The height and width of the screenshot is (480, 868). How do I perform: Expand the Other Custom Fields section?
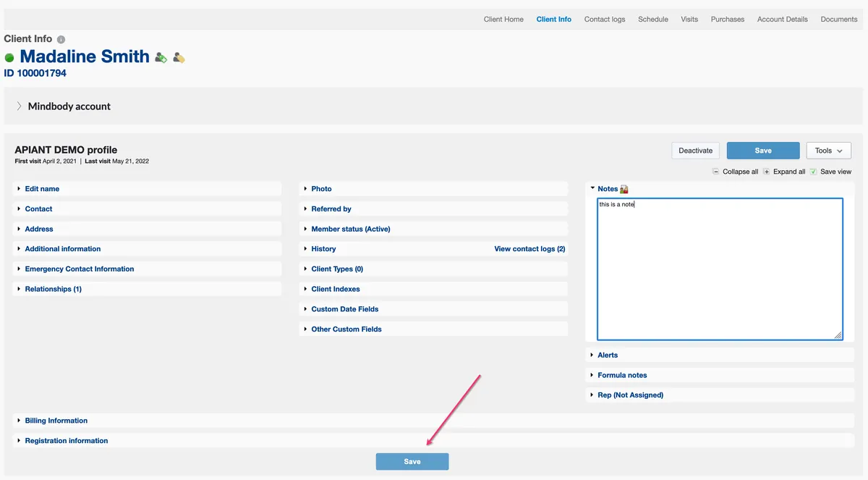(433, 329)
